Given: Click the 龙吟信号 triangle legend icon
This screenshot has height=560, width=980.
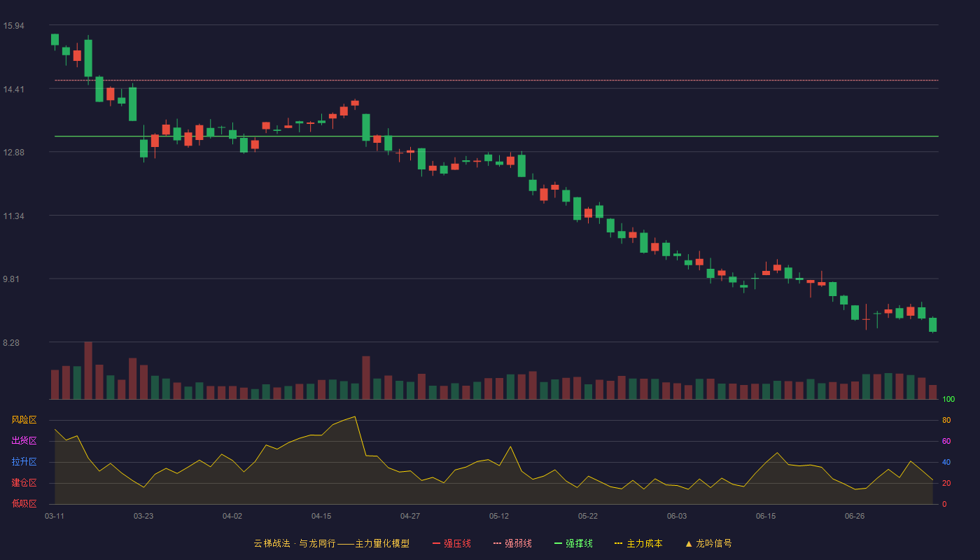Looking at the screenshot, I should pos(689,543).
